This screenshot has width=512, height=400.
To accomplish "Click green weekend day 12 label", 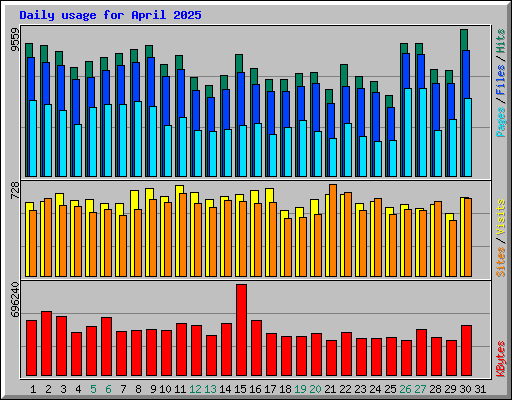I will click(195, 389).
